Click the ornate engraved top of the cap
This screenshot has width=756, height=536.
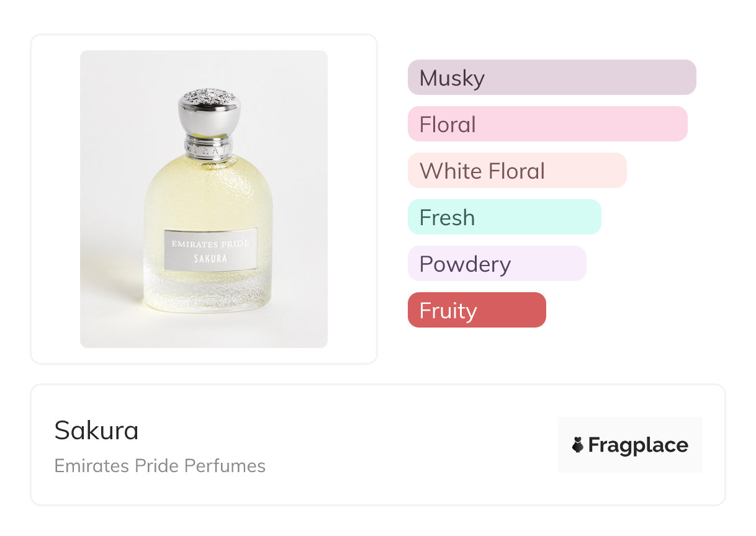click(x=210, y=96)
